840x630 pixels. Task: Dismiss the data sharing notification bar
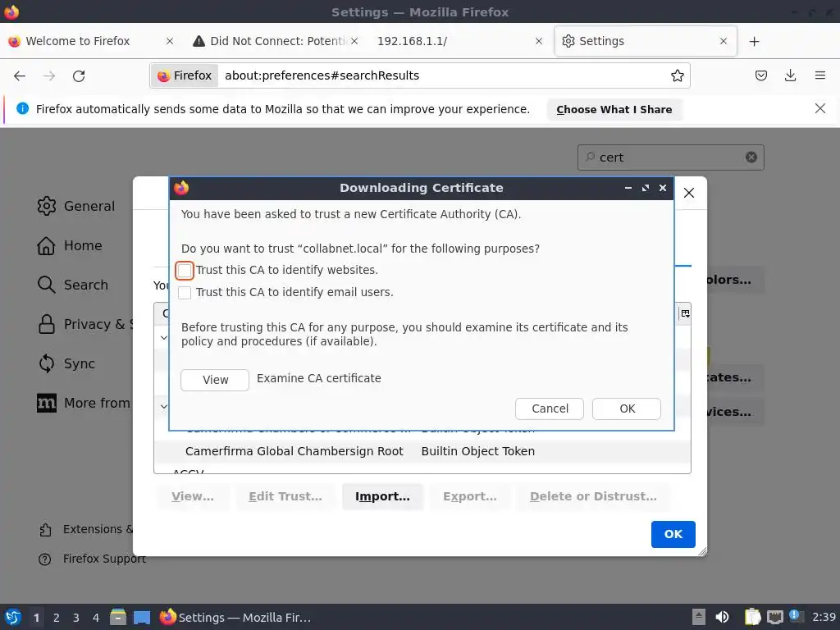pyautogui.click(x=819, y=109)
